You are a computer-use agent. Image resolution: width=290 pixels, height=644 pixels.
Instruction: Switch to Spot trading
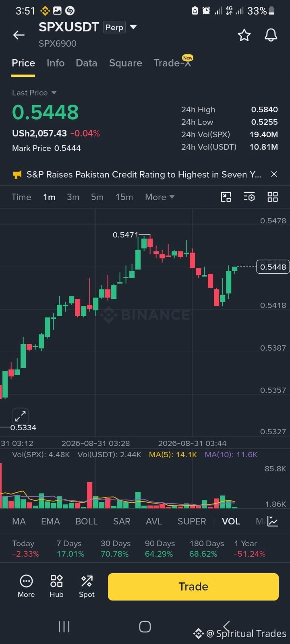(87, 586)
